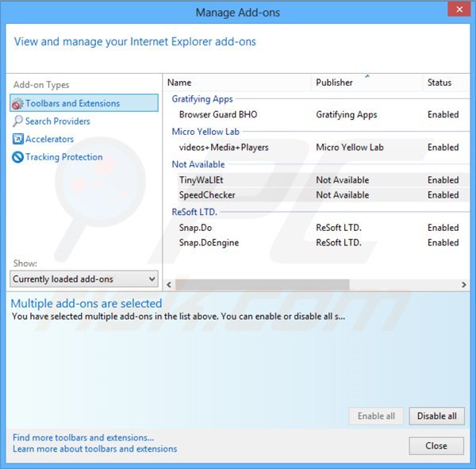Click the ReSoft LTD. group header

pyautogui.click(x=194, y=212)
